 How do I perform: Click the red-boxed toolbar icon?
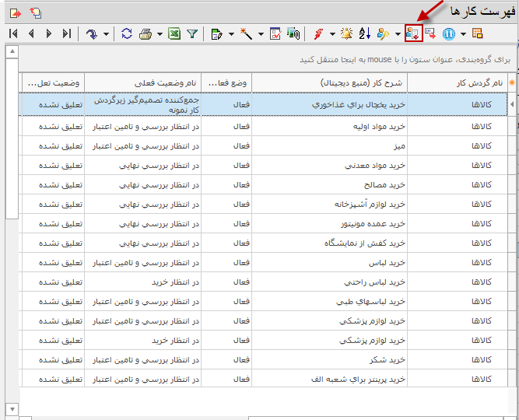(x=413, y=34)
